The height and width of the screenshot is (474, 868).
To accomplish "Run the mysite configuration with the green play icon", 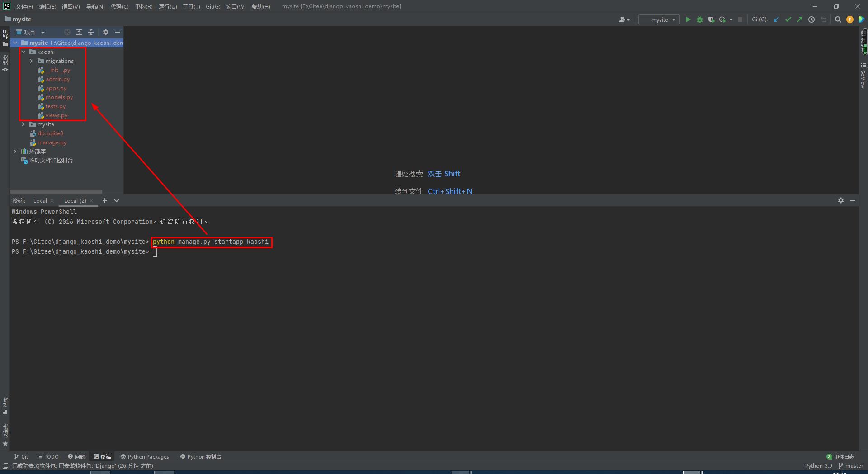I will 688,19.
